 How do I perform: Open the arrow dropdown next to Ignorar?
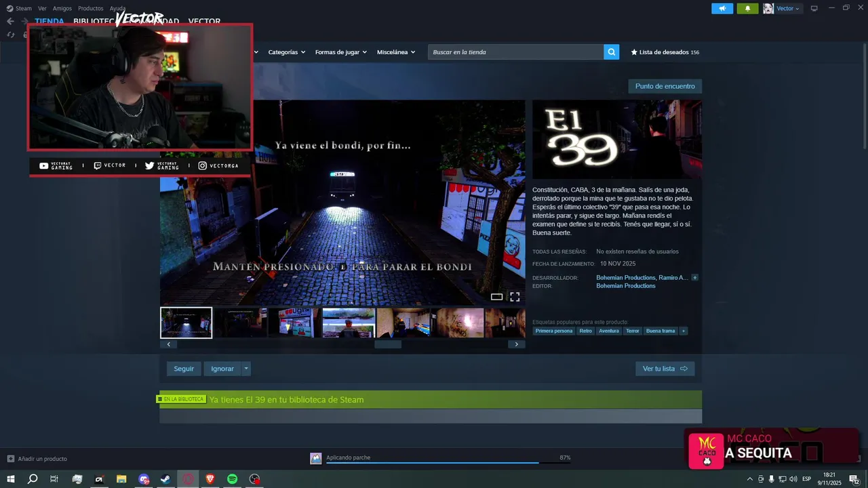coord(246,369)
